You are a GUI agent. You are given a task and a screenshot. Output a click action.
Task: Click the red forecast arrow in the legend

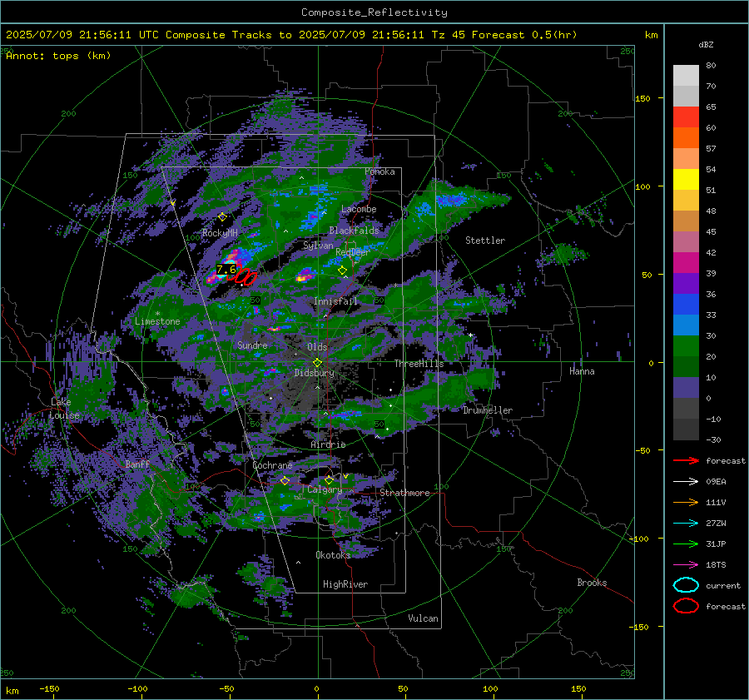686,460
